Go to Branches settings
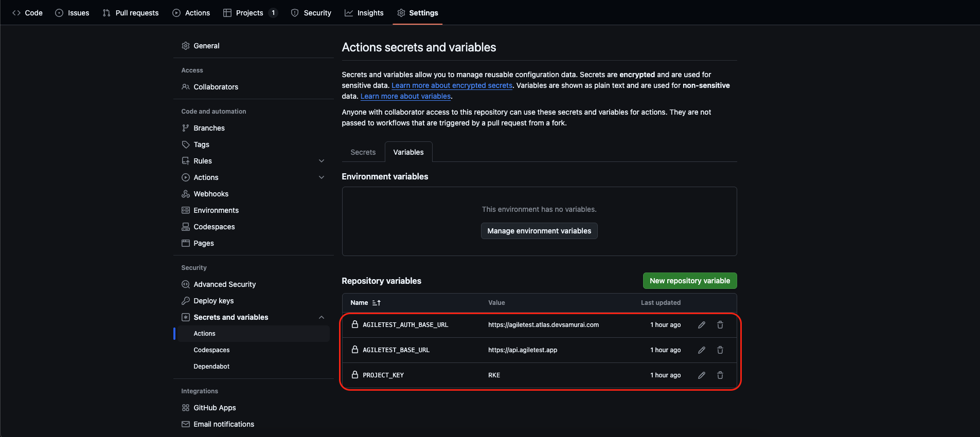980x437 pixels. 253,128
